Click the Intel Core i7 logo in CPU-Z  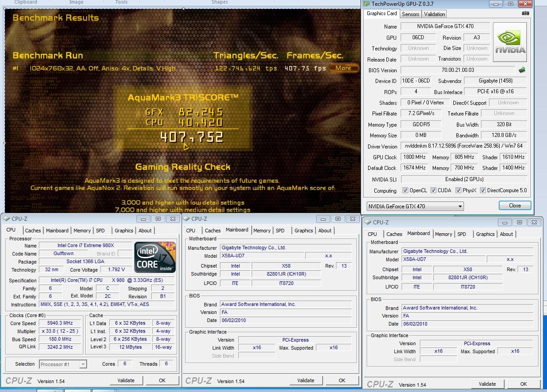pyautogui.click(x=155, y=257)
